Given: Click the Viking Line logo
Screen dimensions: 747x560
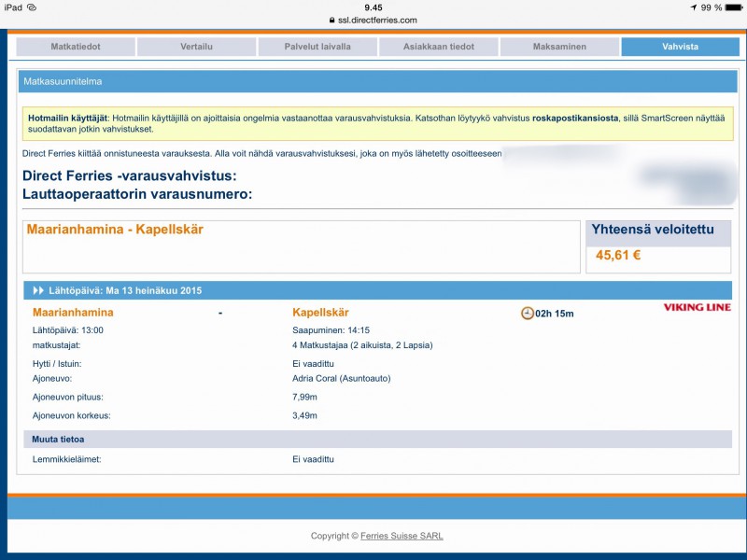Looking at the screenshot, I should click(x=697, y=307).
